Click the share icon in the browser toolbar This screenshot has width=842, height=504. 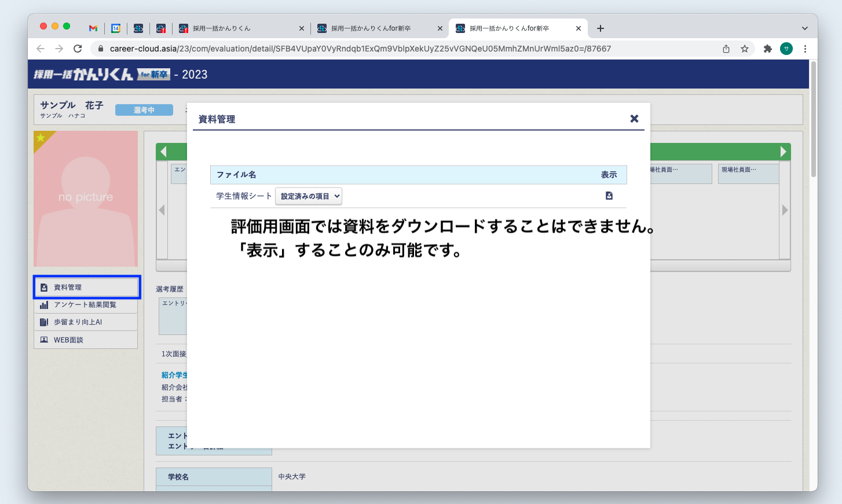pyautogui.click(x=726, y=49)
